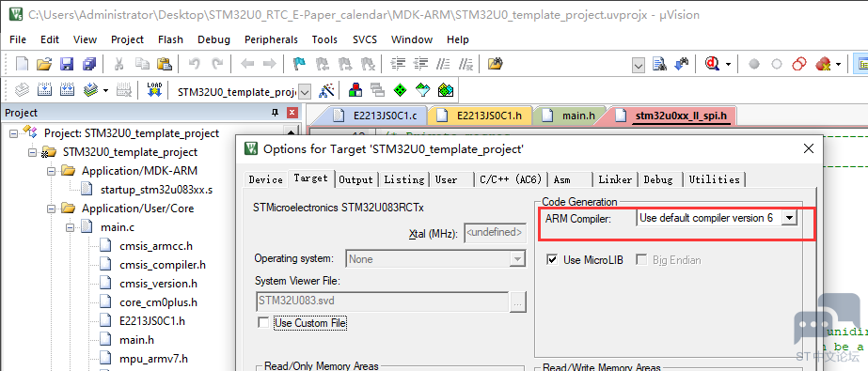The image size is (868, 371).
Task: Save the current file via floppy icon
Action: click(x=67, y=64)
